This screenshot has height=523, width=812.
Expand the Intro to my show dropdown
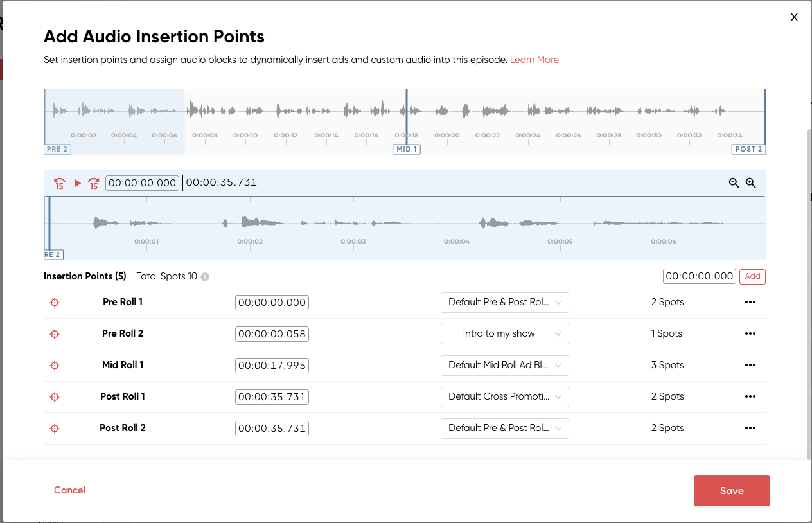[x=504, y=334]
